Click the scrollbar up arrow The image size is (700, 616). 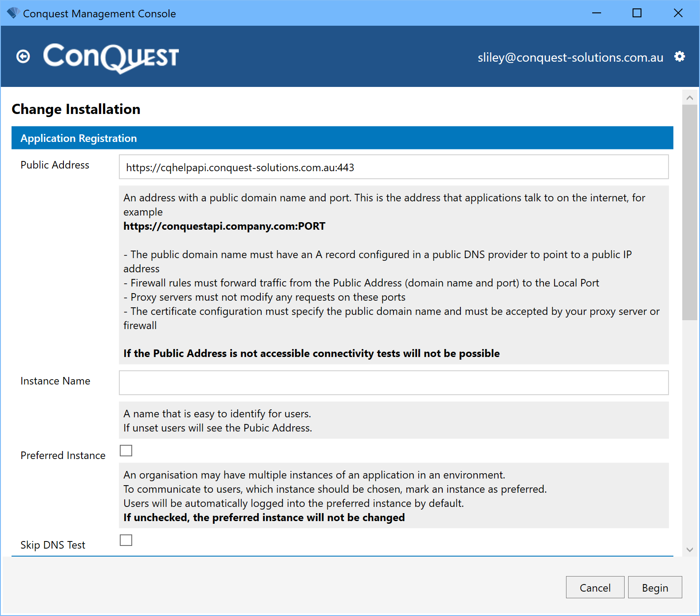click(x=689, y=98)
